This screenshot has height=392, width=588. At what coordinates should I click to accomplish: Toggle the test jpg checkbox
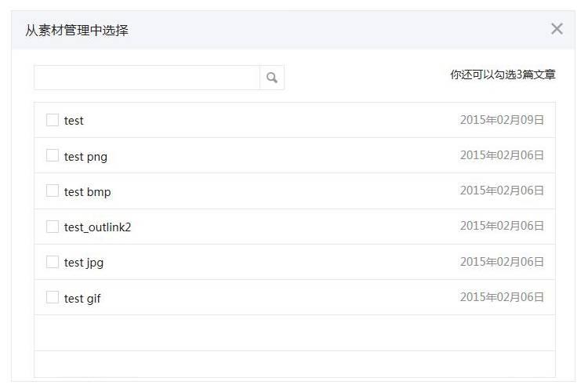coord(53,262)
